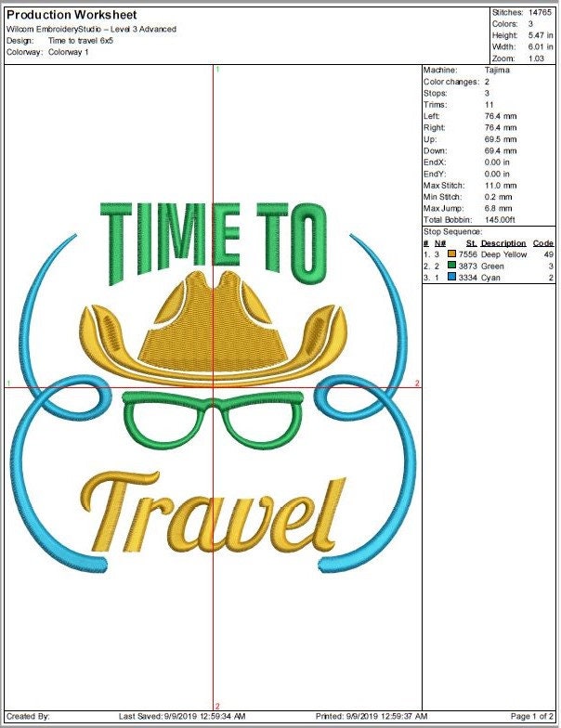This screenshot has height=728, width=561.
Task: Click the 'Page 1 of 2' footer text
Action: click(x=532, y=717)
